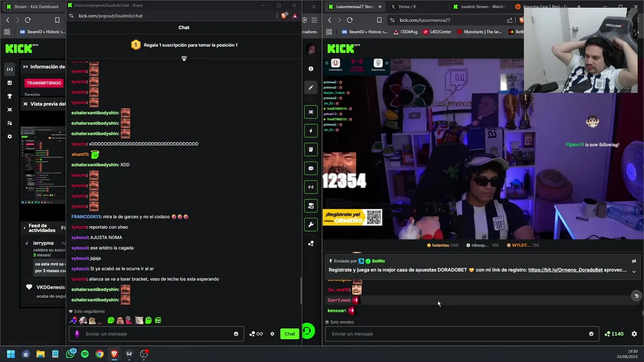Open L4D2Center bookmark
644x362 pixels.
[437, 32]
